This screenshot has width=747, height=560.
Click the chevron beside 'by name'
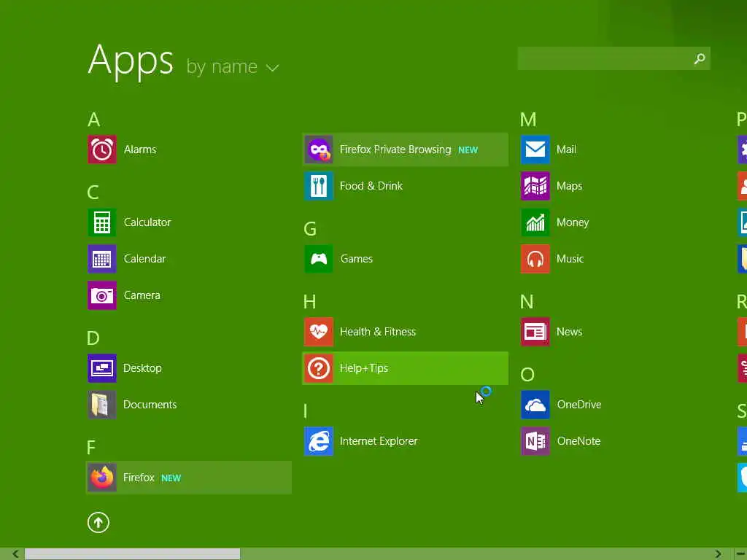[x=273, y=68]
